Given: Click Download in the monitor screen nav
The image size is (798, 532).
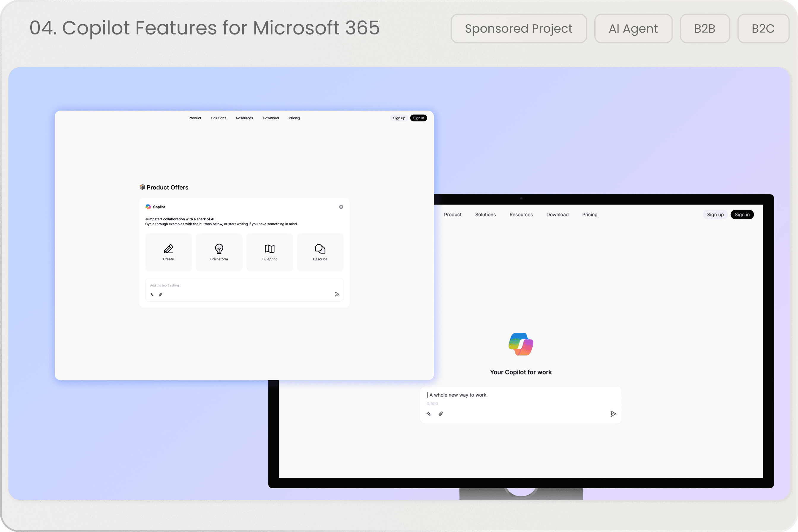Looking at the screenshot, I should (558, 215).
